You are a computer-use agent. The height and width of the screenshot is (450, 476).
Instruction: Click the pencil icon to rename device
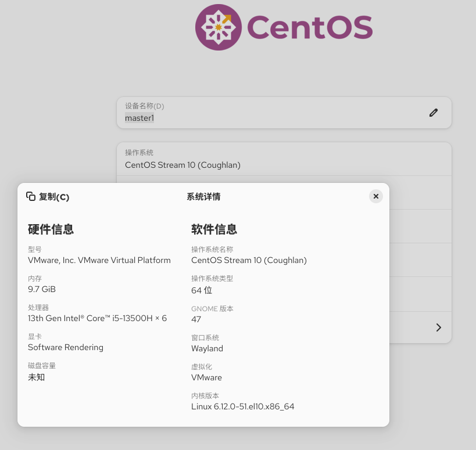tap(434, 113)
